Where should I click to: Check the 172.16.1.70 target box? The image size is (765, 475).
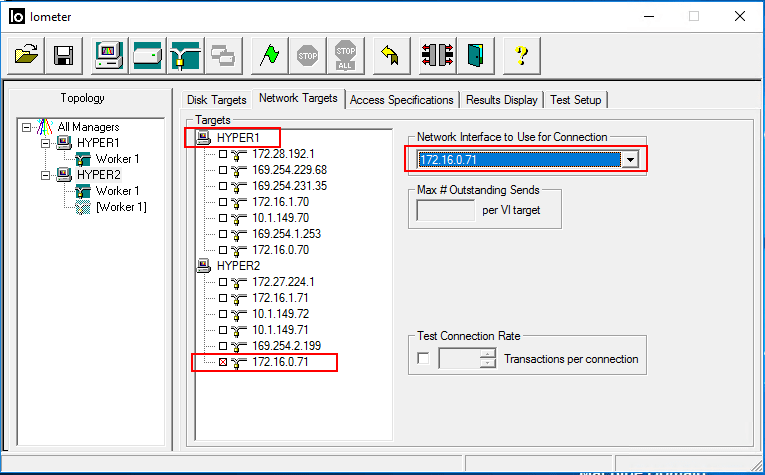[223, 202]
